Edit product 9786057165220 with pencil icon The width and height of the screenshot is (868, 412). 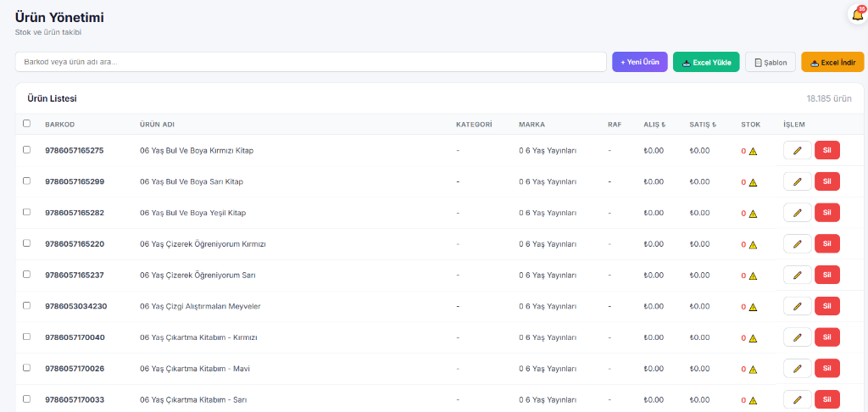(797, 243)
